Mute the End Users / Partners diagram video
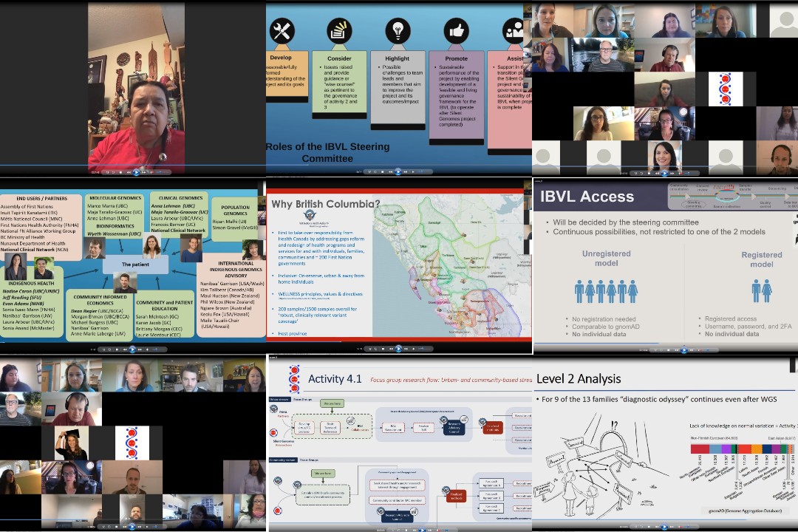Screen dimensions: 798x532 coord(148,349)
